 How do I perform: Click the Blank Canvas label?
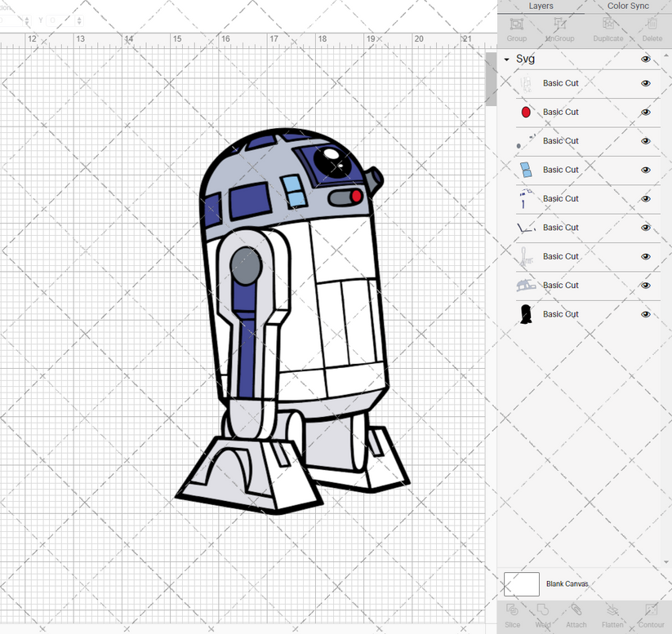(567, 584)
